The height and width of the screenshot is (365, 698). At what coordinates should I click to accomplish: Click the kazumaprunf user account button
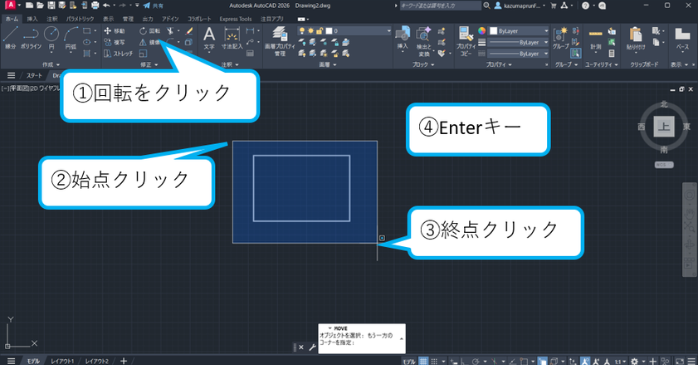click(x=519, y=6)
